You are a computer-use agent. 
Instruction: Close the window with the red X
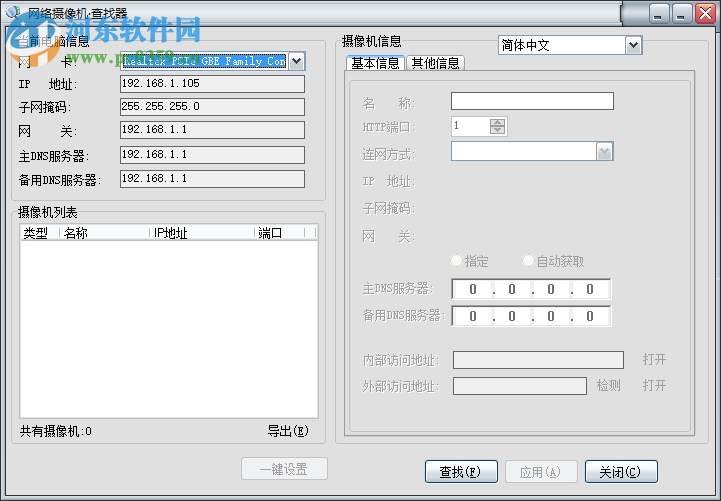[705, 13]
